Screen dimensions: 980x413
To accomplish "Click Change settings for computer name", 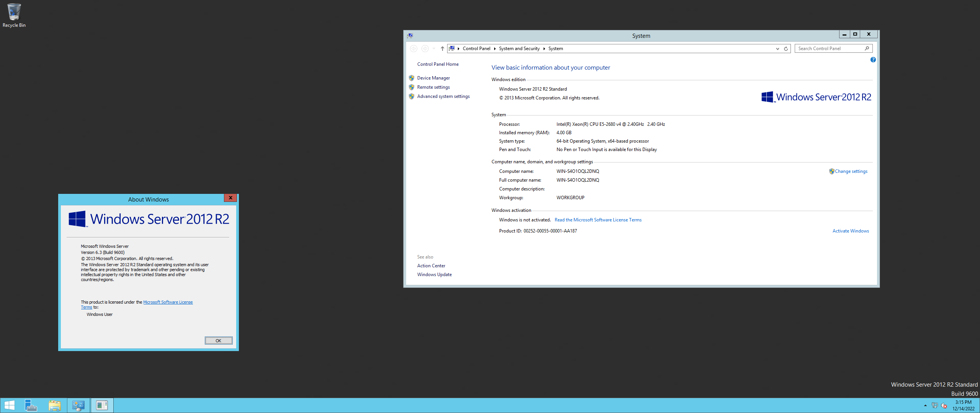I will click(x=851, y=171).
